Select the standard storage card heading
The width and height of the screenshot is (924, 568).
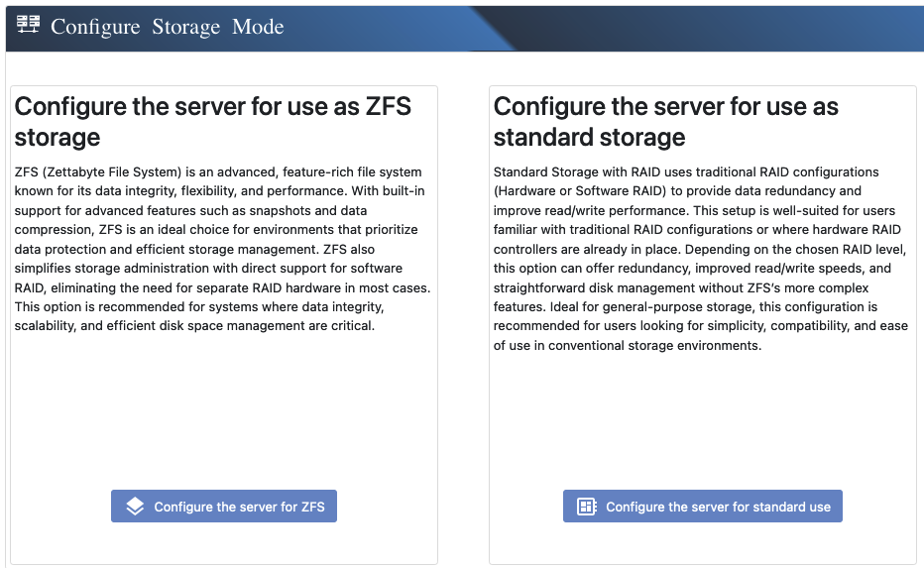click(665, 121)
